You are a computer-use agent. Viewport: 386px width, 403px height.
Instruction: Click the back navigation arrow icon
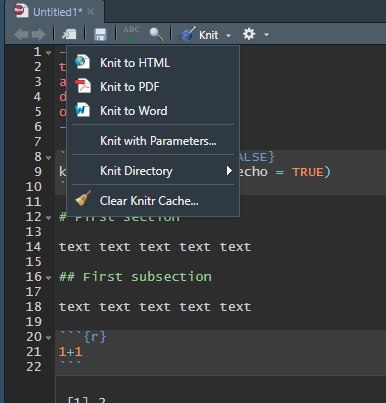21,35
